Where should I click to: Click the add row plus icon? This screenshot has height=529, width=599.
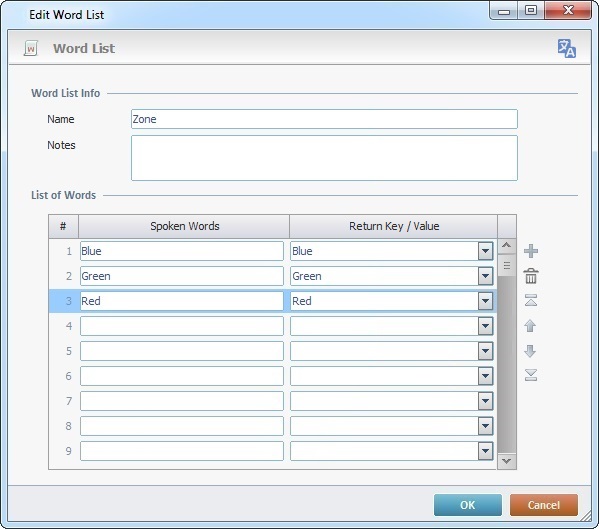pos(531,251)
